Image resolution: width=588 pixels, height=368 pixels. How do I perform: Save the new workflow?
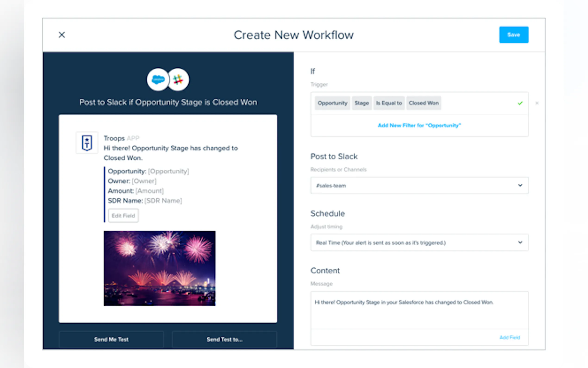[513, 35]
